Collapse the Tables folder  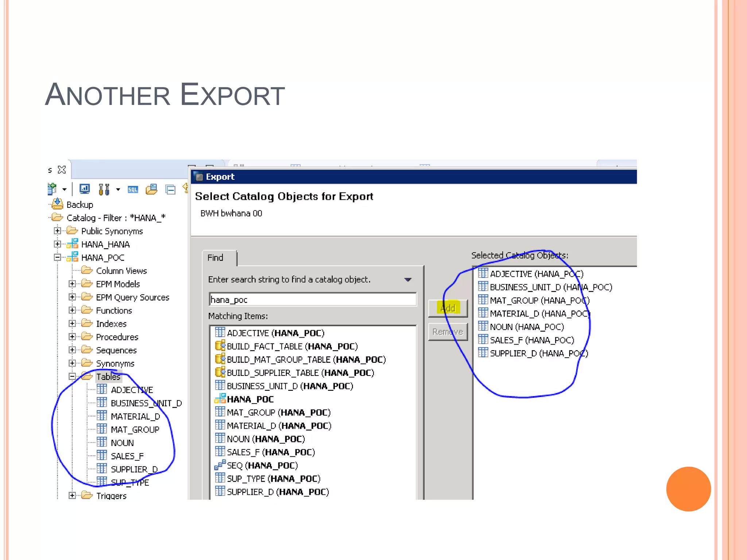pos(72,376)
